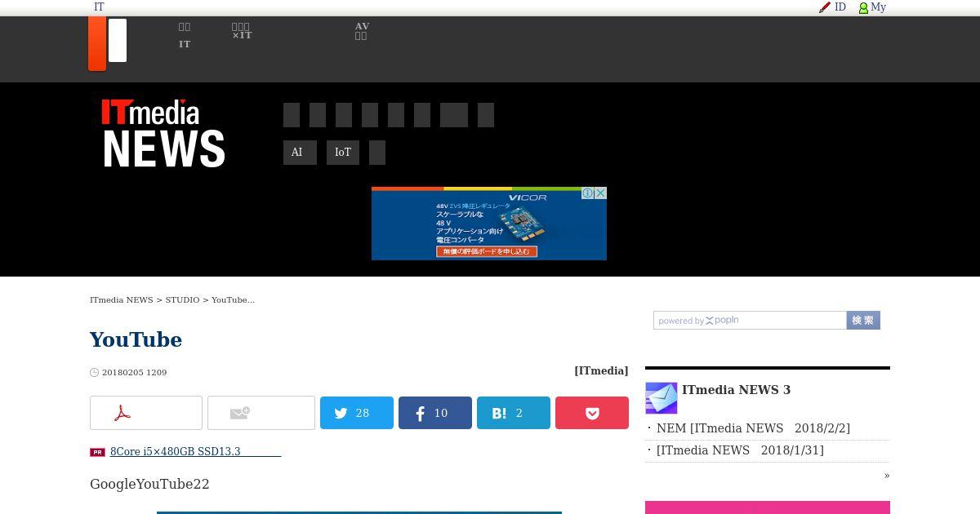Click the ITmedia NEWS breadcrumb link
This screenshot has height=514, width=980.
[x=122, y=300]
